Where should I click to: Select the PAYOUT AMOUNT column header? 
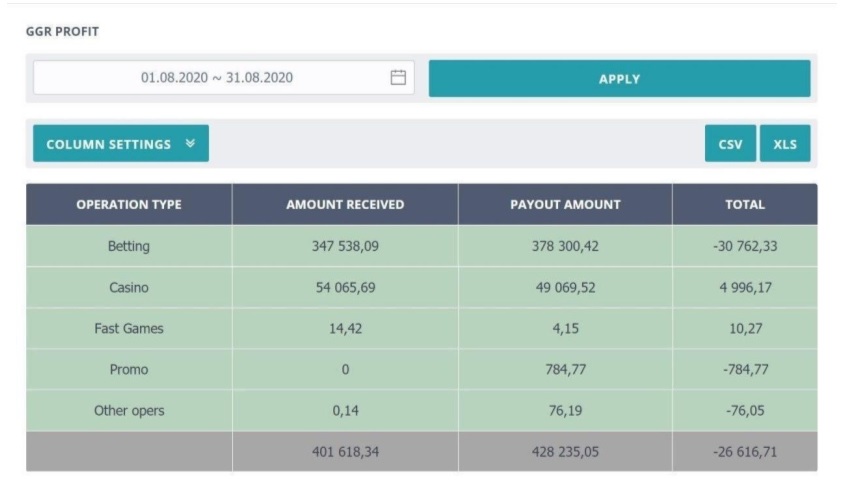tap(565, 205)
